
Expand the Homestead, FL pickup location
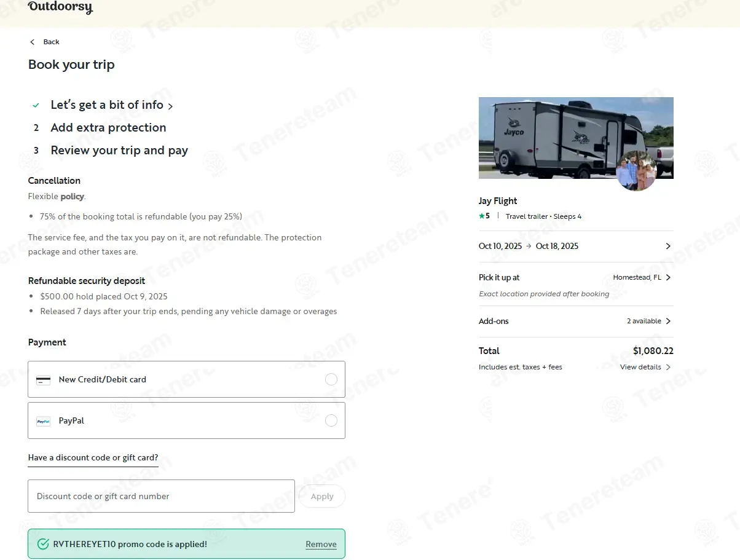tap(668, 277)
